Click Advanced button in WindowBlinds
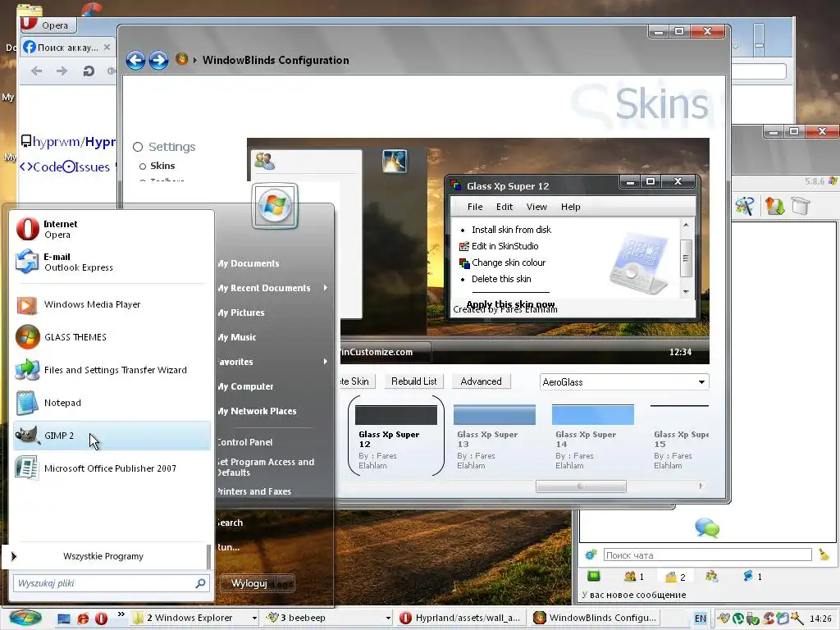This screenshot has height=630, width=840. pos(481,381)
